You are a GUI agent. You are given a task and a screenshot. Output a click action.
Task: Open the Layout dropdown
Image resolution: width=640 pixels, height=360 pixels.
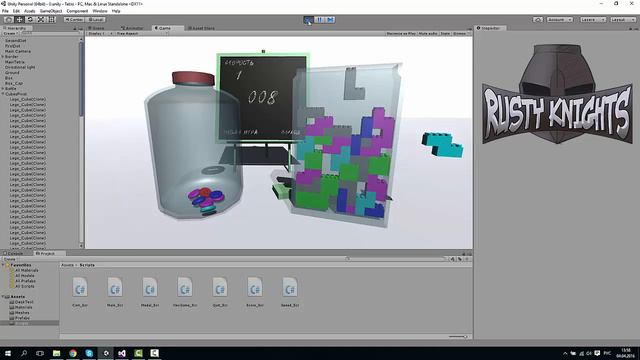point(622,20)
